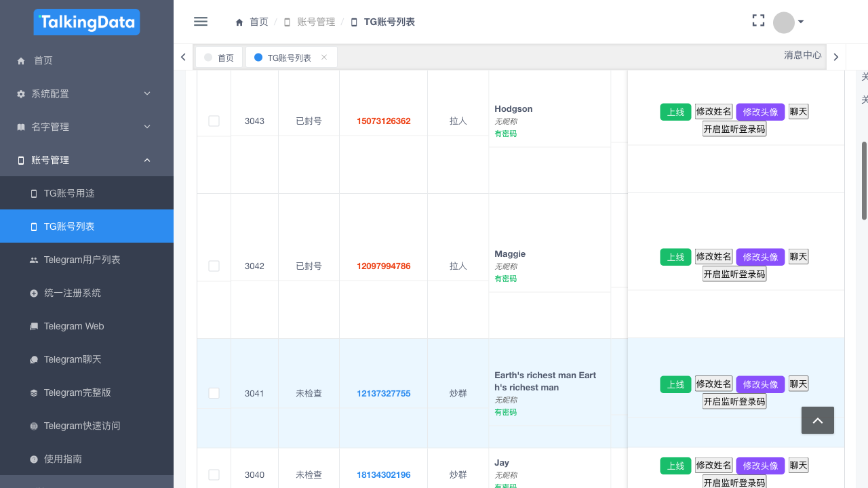Viewport: 868px width, 488px height.
Task: Check the box for row 3041
Action: [214, 393]
